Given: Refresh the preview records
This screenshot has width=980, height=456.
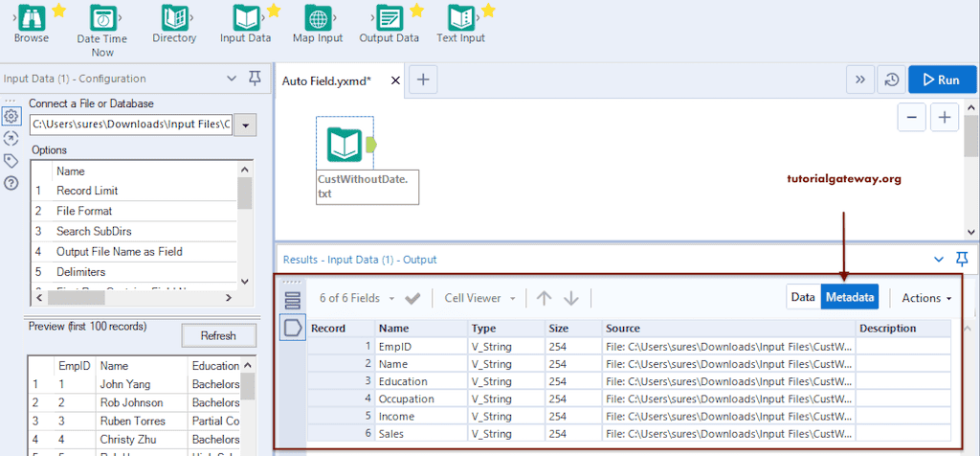Looking at the screenshot, I should click(x=218, y=336).
